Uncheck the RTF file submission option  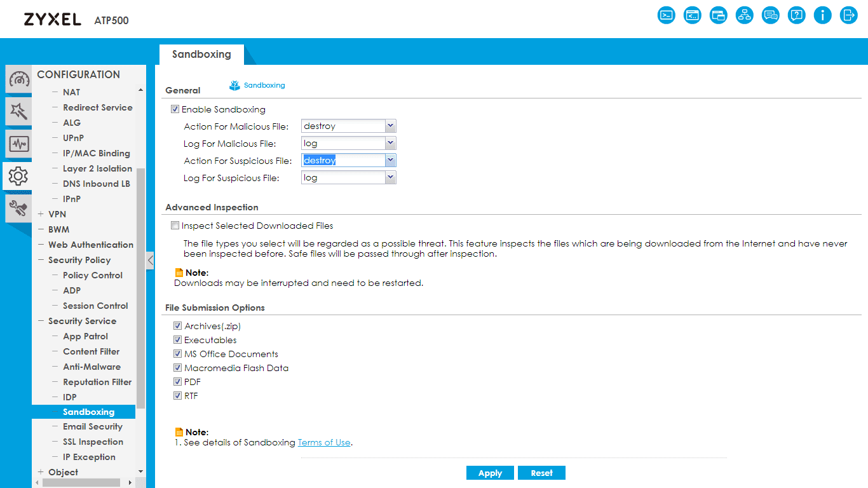coord(178,396)
